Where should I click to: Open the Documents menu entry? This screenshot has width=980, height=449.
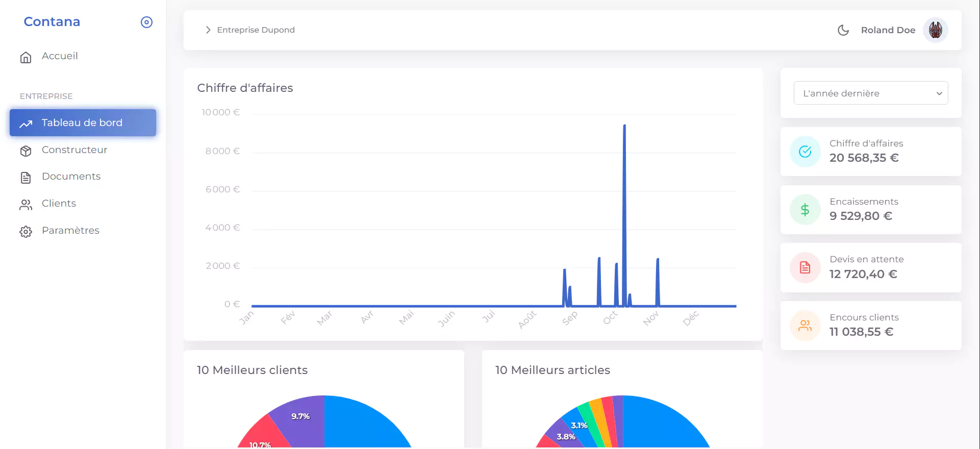pos(71,177)
